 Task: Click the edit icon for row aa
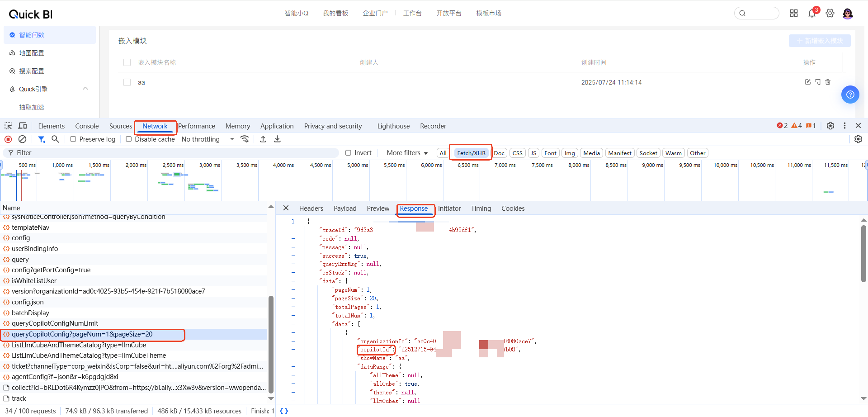pos(808,82)
